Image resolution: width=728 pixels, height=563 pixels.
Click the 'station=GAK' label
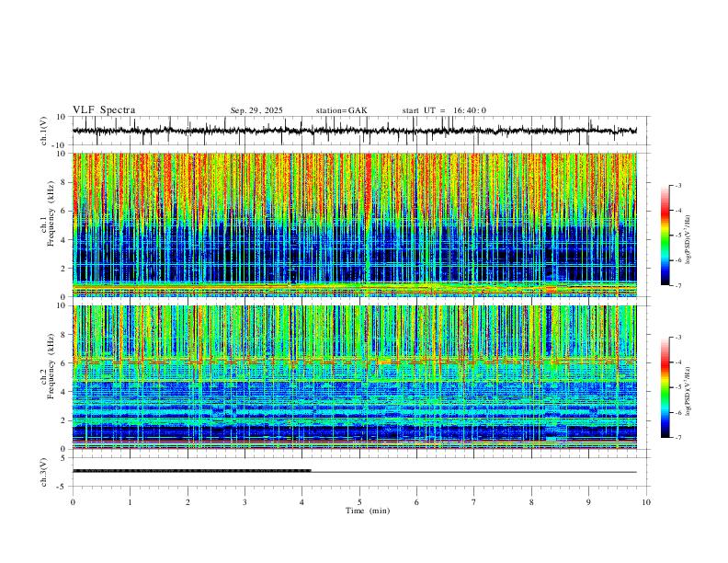pos(341,110)
